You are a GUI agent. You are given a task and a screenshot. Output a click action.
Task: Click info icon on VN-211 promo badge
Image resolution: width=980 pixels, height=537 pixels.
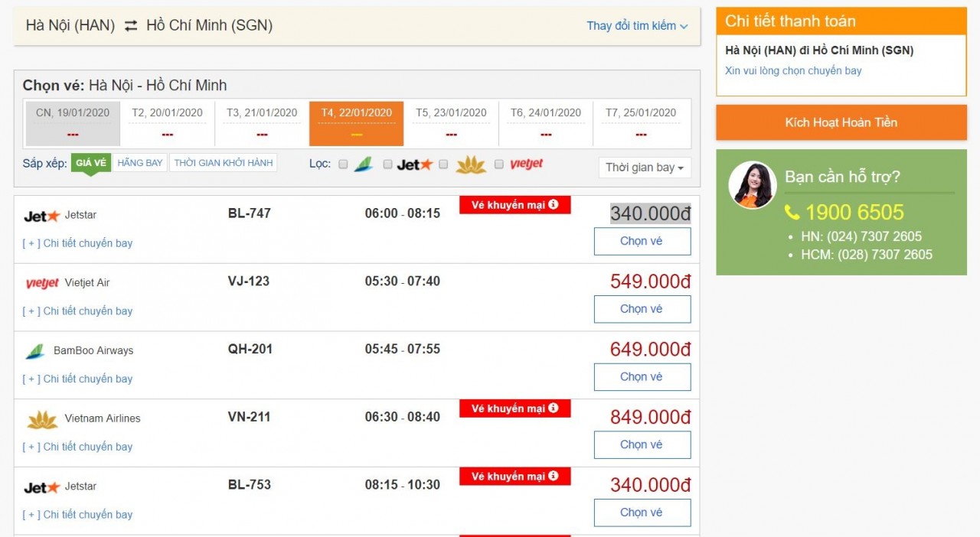pyautogui.click(x=554, y=408)
